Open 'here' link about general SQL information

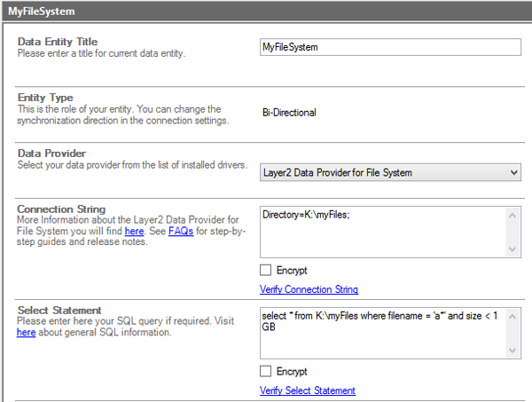(x=26, y=333)
